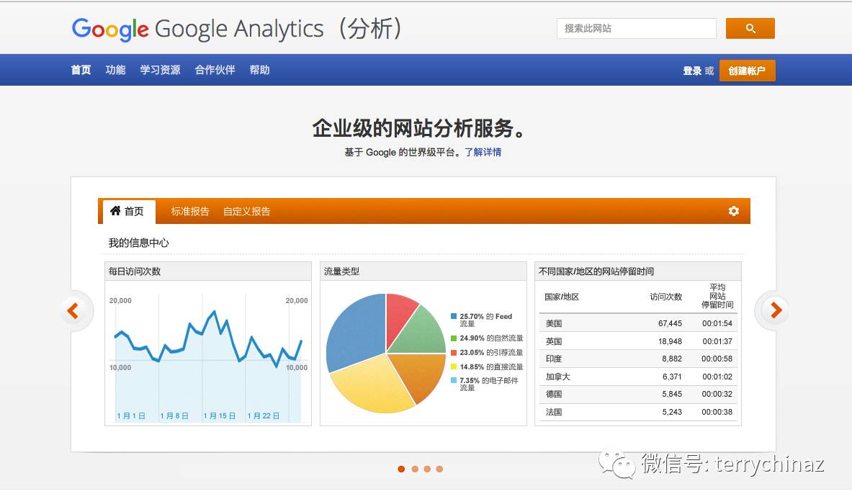852x504 pixels.
Task: Select the third carousel dot
Action: click(427, 469)
